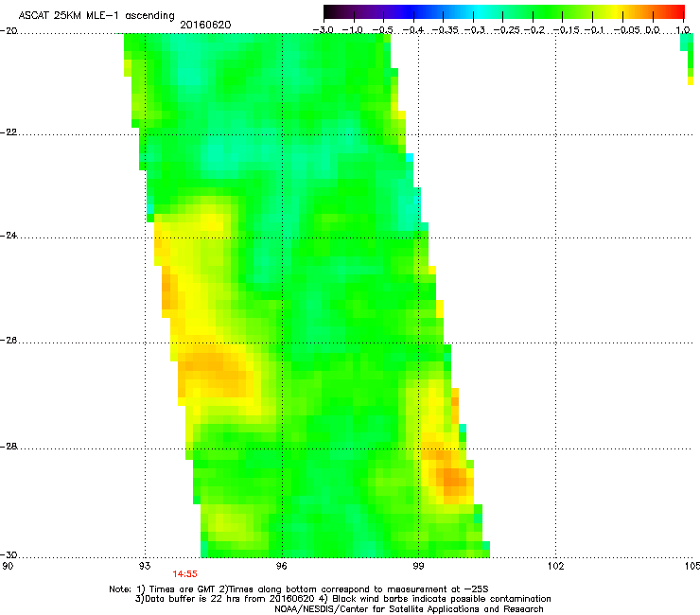Click the "NOAA/NESDIS/Center for Satellite Applications and Research" credit
The height and width of the screenshot is (615, 700).
(x=409, y=609)
